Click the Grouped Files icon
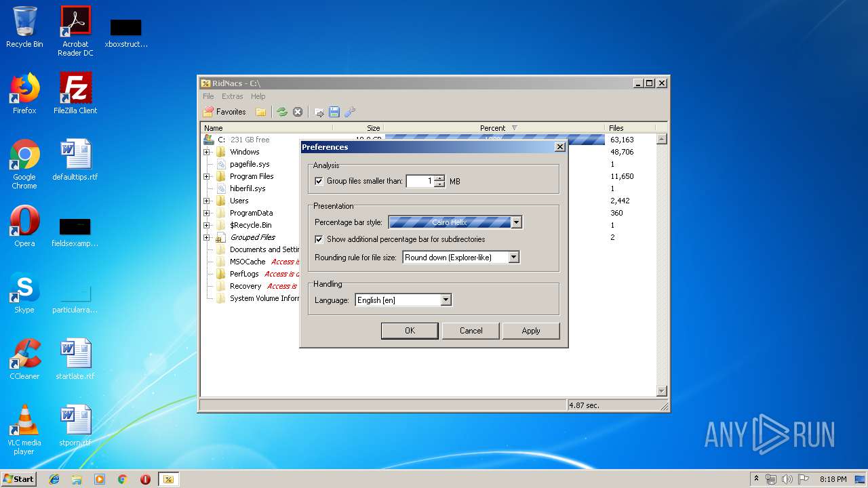 point(220,237)
